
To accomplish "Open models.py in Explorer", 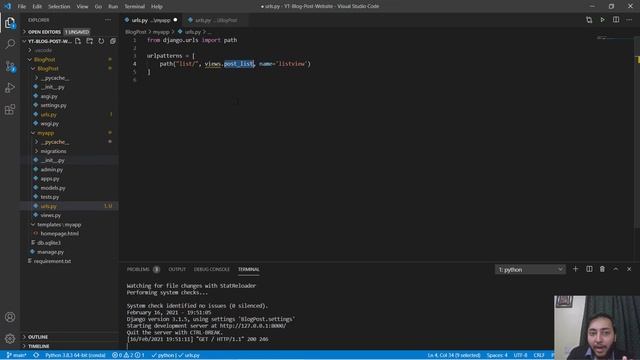I will 53,188.
